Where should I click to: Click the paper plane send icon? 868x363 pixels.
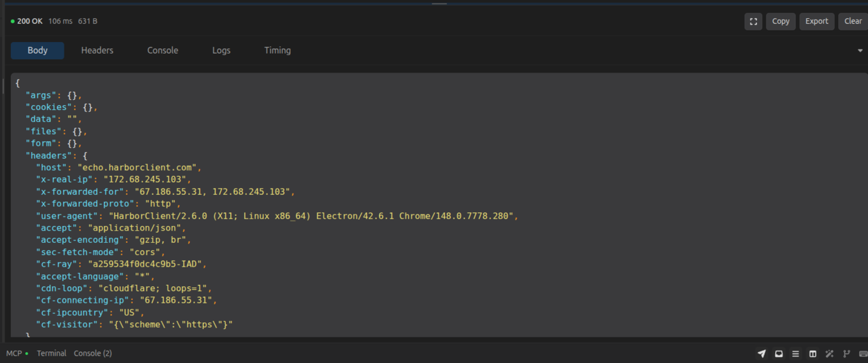pos(762,354)
